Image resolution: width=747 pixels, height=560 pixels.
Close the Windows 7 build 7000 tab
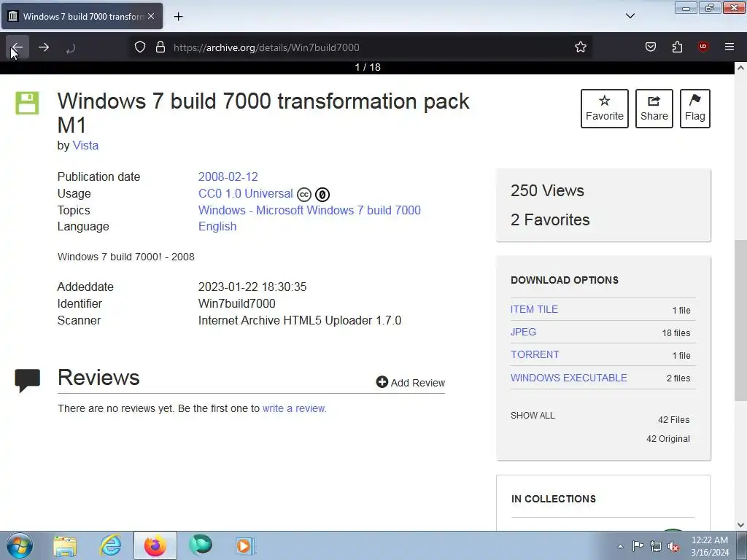151,16
